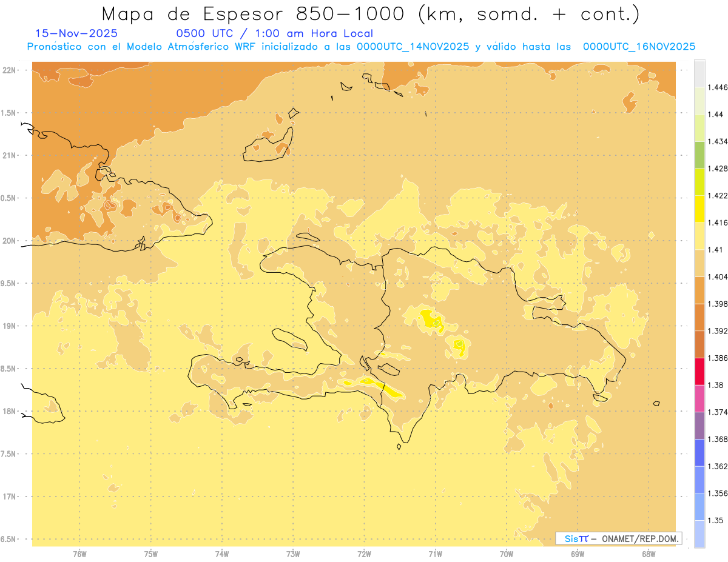This screenshot has height=562, width=728.
Task: Click the colorbar value '1.41'
Action: (x=715, y=250)
